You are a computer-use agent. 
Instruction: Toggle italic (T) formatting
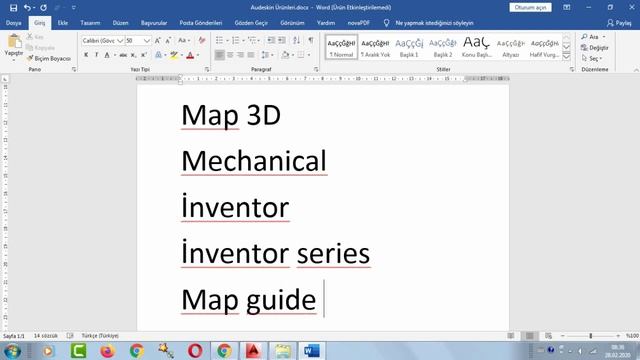pyautogui.click(x=96, y=55)
